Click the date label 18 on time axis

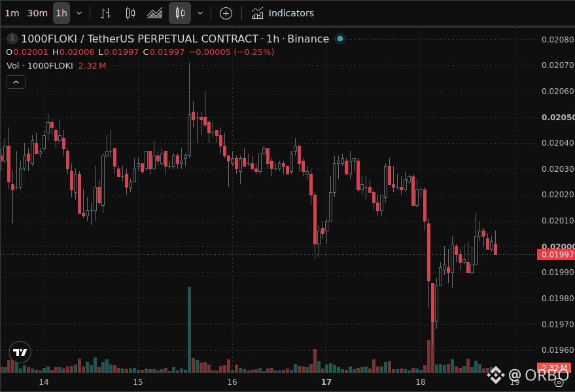(421, 382)
